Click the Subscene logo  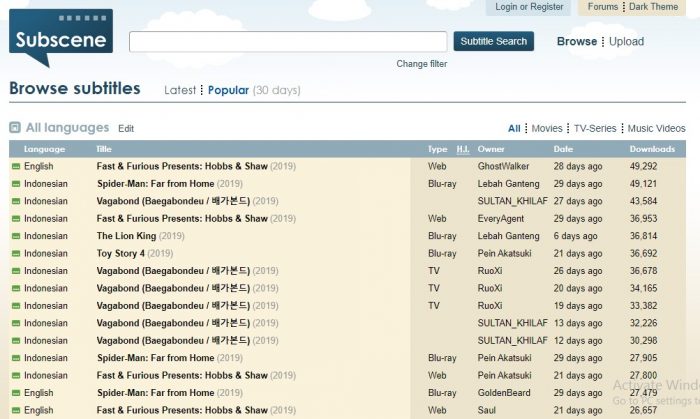point(61,38)
